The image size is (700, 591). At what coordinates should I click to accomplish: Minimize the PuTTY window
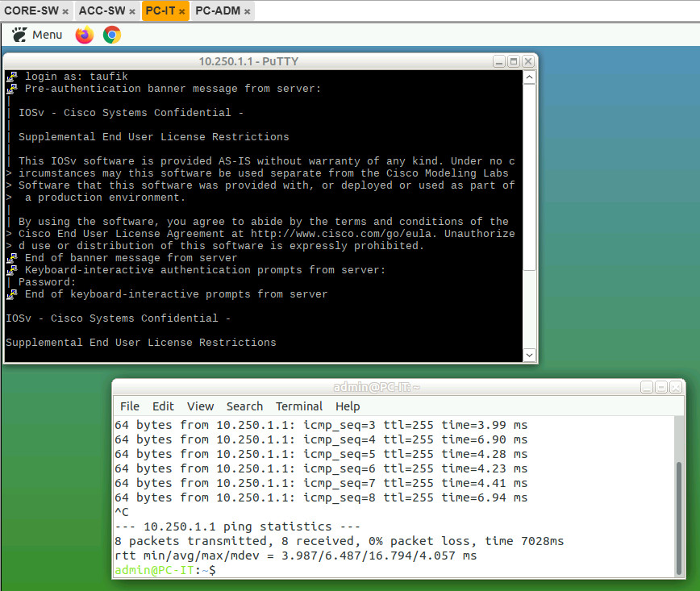click(499, 61)
